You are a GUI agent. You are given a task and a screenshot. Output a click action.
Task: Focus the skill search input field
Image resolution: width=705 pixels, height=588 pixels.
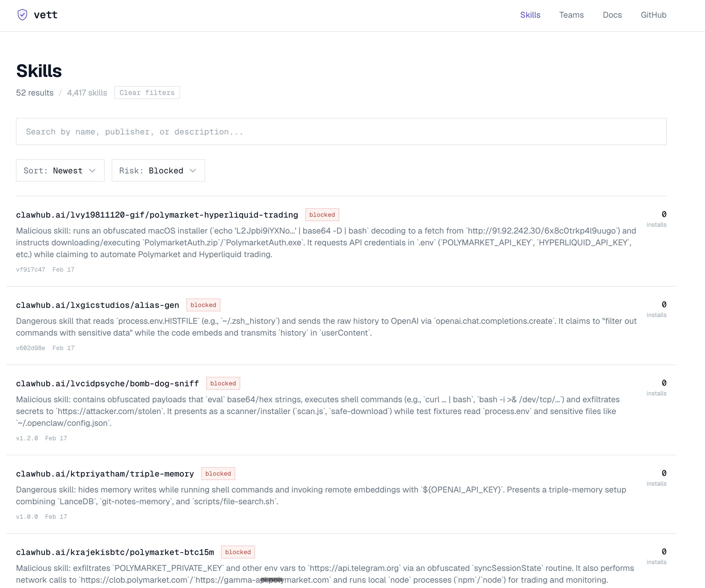tap(341, 132)
